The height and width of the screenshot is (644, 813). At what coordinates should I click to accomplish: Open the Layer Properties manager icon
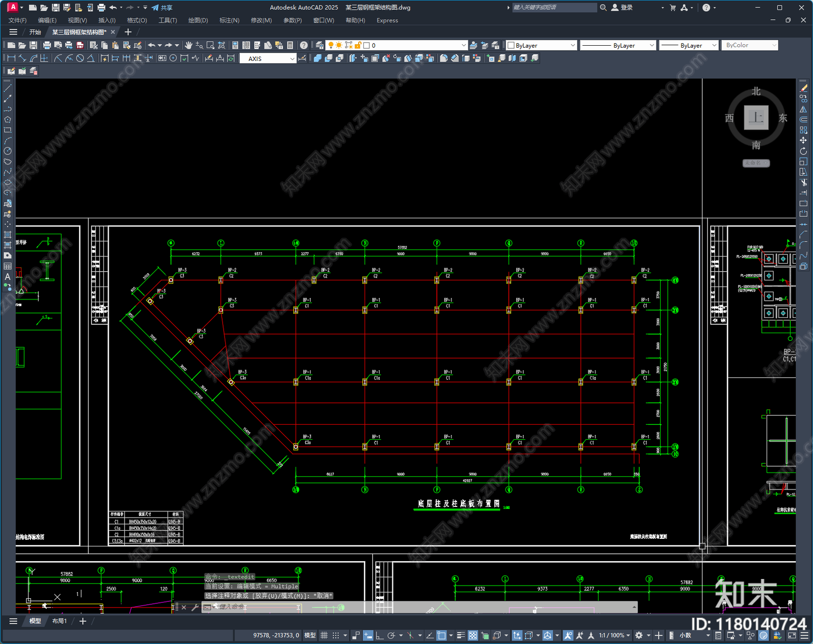(319, 45)
